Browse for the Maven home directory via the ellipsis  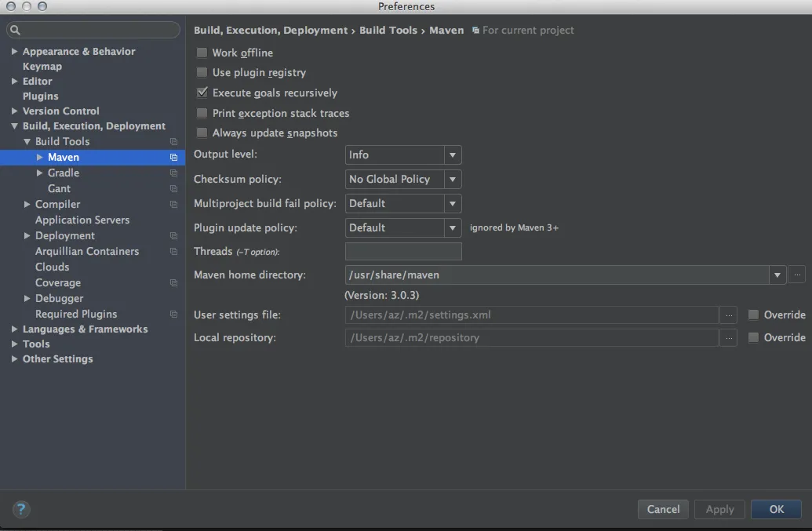797,275
